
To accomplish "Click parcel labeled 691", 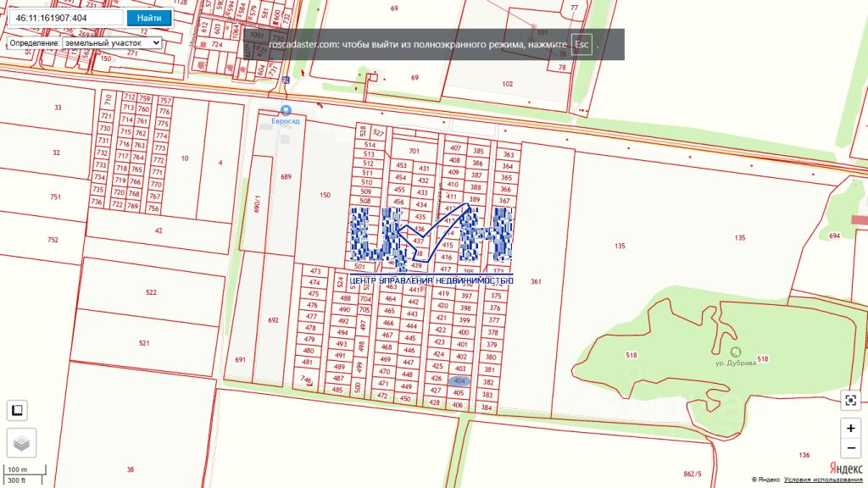I will pos(240,359).
